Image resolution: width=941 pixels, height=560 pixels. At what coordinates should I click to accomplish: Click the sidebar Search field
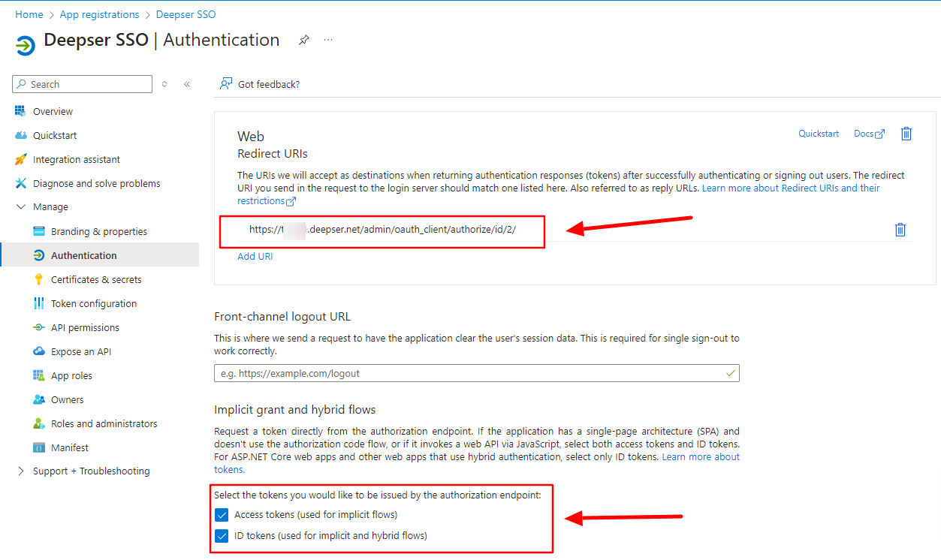[x=83, y=84]
